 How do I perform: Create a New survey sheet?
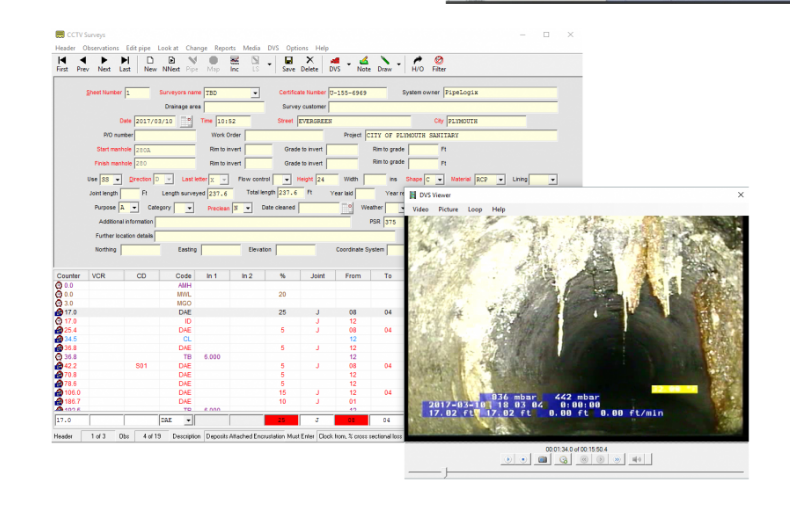coord(150,64)
